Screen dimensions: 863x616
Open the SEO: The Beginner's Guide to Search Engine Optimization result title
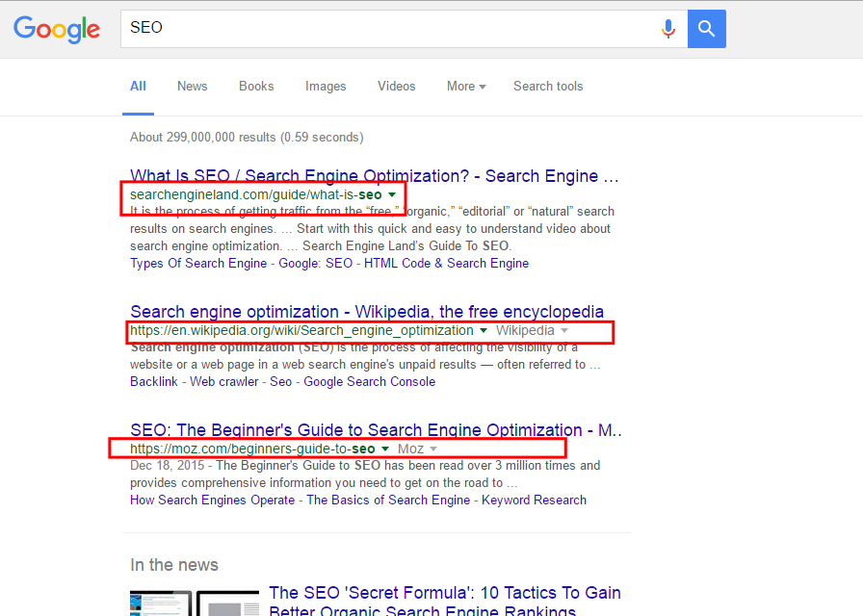(x=376, y=430)
